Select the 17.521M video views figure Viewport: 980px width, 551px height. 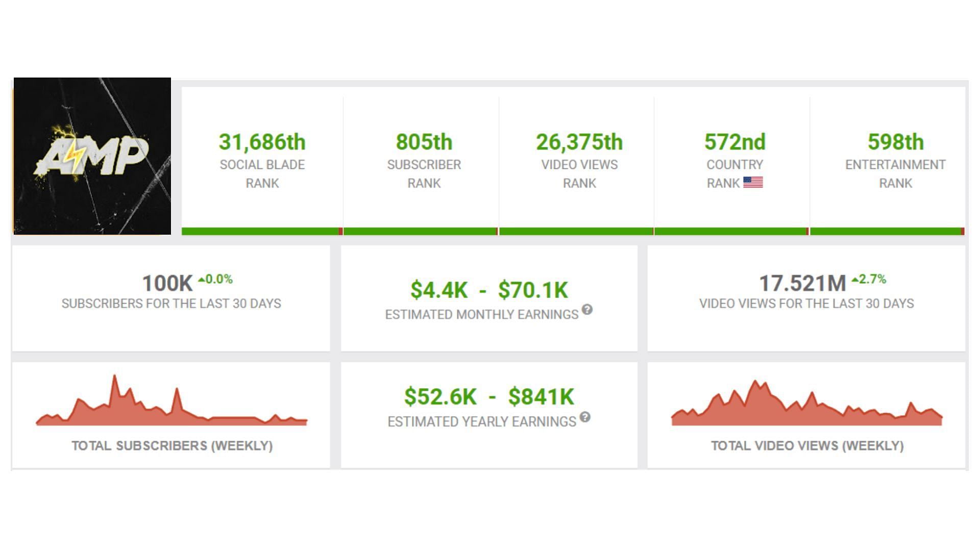802,283
